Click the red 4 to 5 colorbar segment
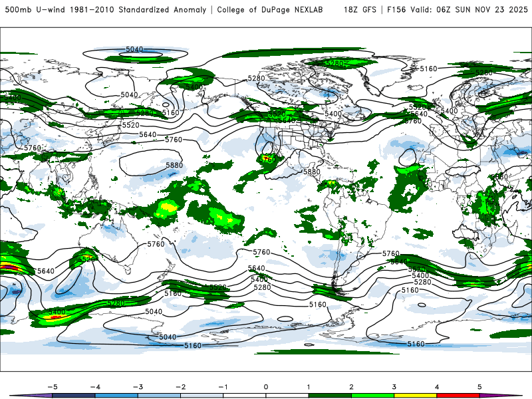 point(458,396)
